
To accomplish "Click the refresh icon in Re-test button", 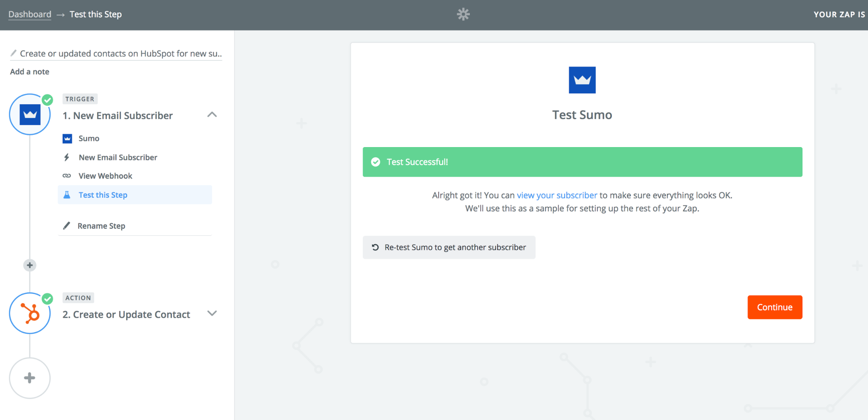I will [375, 247].
